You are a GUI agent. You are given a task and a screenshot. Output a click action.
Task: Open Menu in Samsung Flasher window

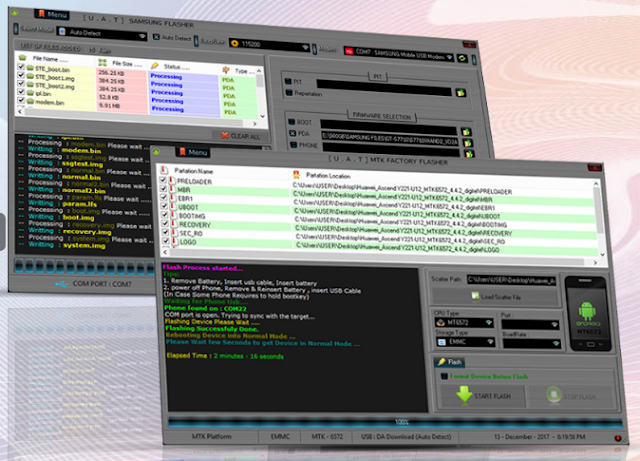pyautogui.click(x=52, y=14)
